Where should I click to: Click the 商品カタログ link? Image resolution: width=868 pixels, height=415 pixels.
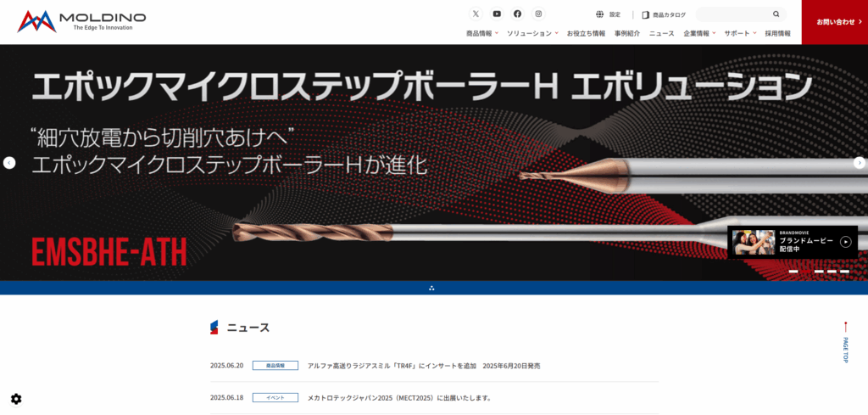coord(670,15)
